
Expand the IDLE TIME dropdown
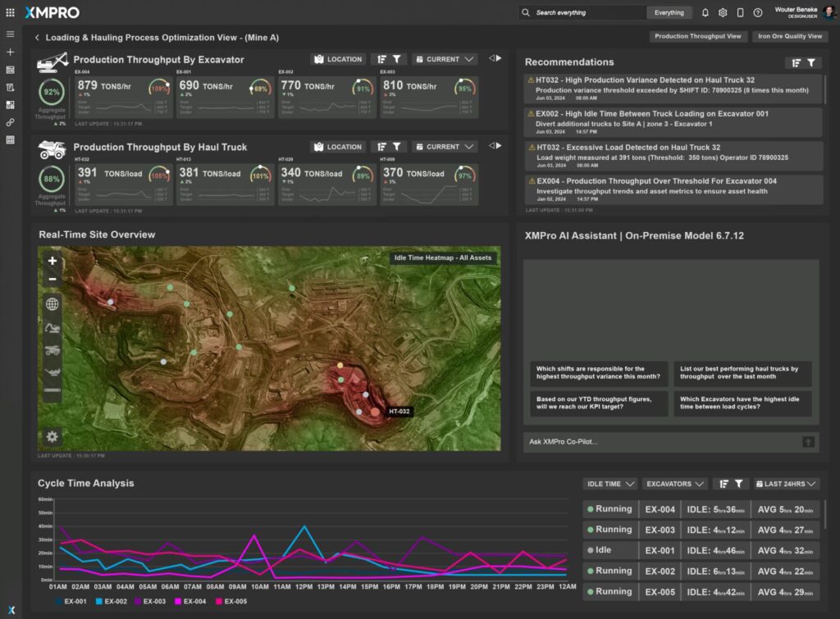tap(609, 484)
